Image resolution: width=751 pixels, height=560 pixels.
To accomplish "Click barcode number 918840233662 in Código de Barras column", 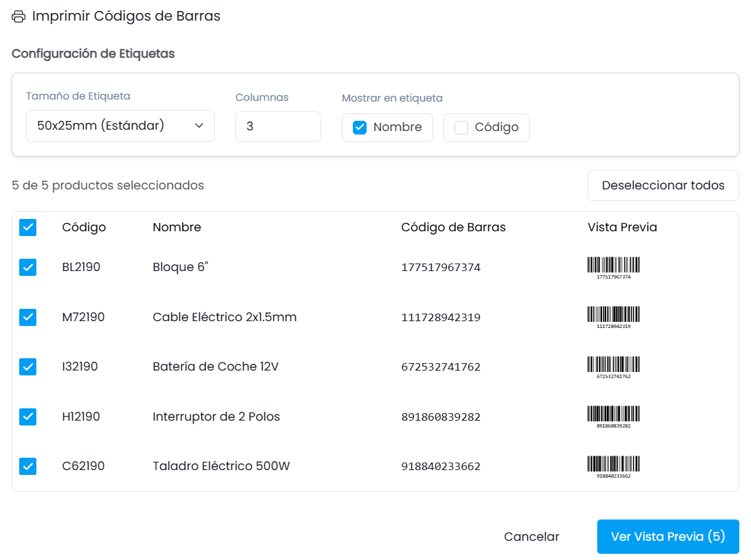I will 441,467.
